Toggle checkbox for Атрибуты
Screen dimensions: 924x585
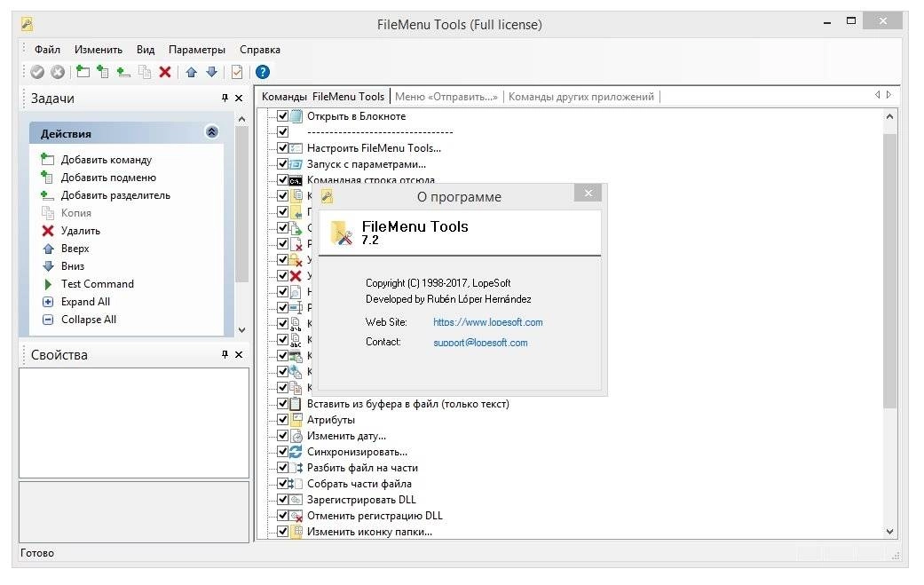(x=282, y=420)
